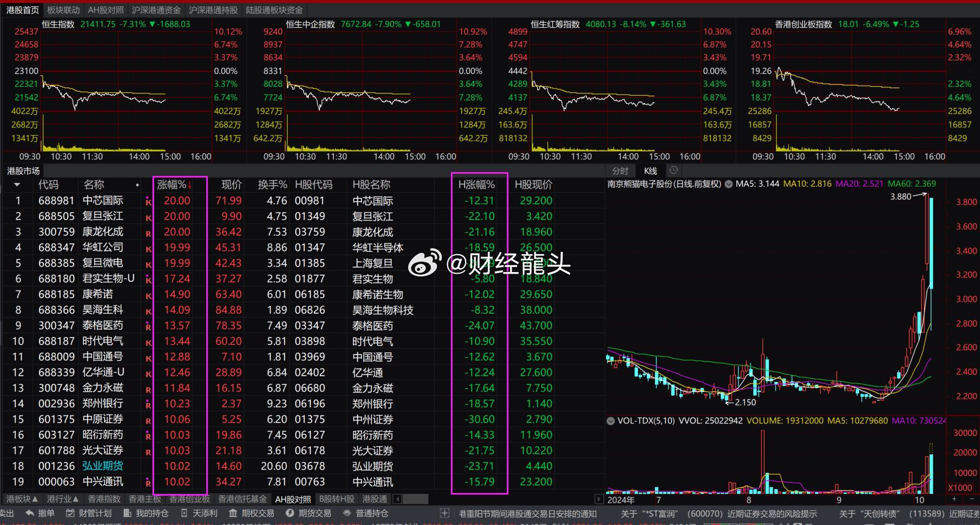
Task: Zoom in chart with plus button
Action: point(954,499)
